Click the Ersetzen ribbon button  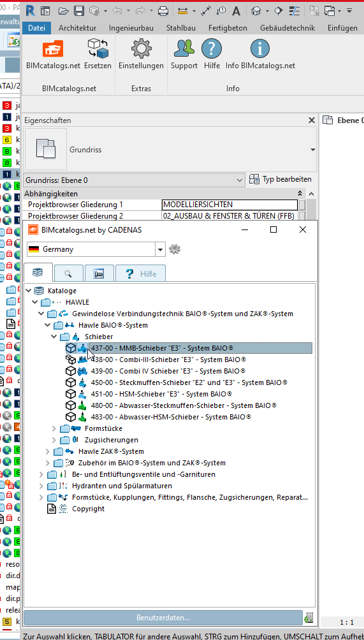click(98, 54)
